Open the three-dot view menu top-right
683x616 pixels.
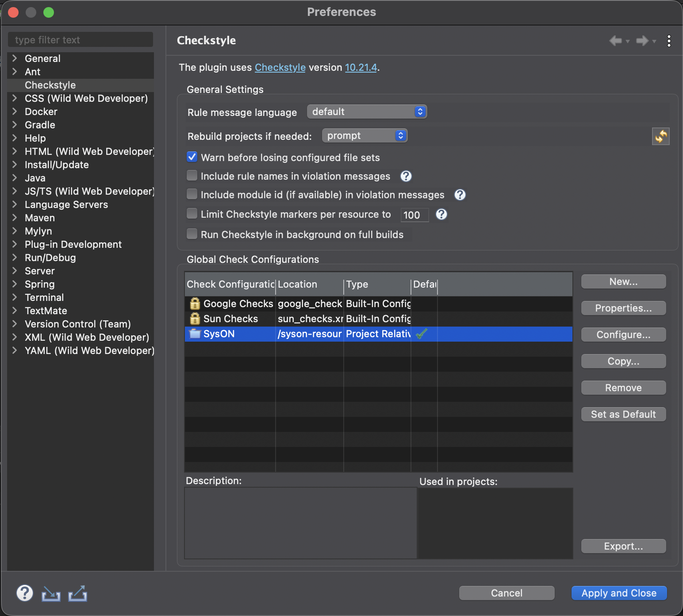(x=669, y=41)
